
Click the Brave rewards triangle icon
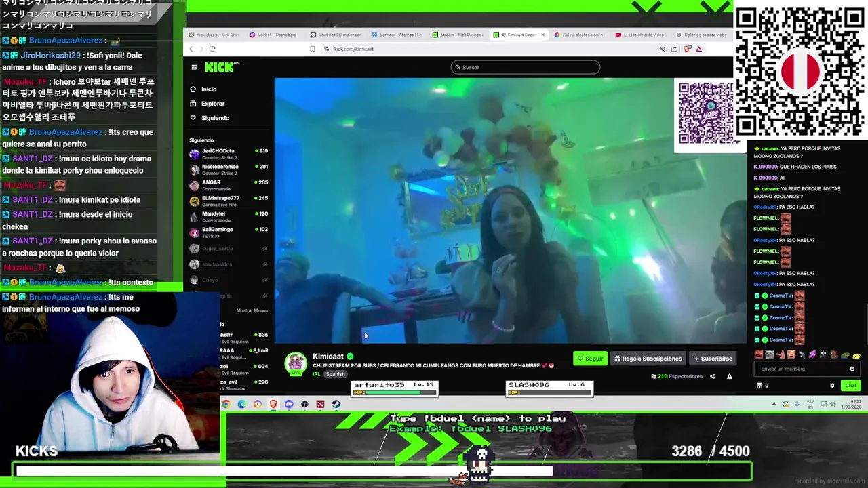click(698, 49)
